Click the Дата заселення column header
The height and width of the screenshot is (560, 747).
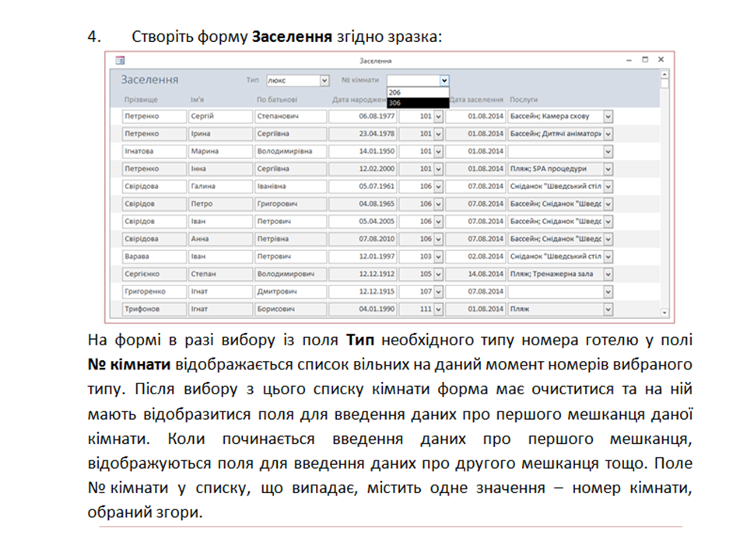tap(477, 100)
